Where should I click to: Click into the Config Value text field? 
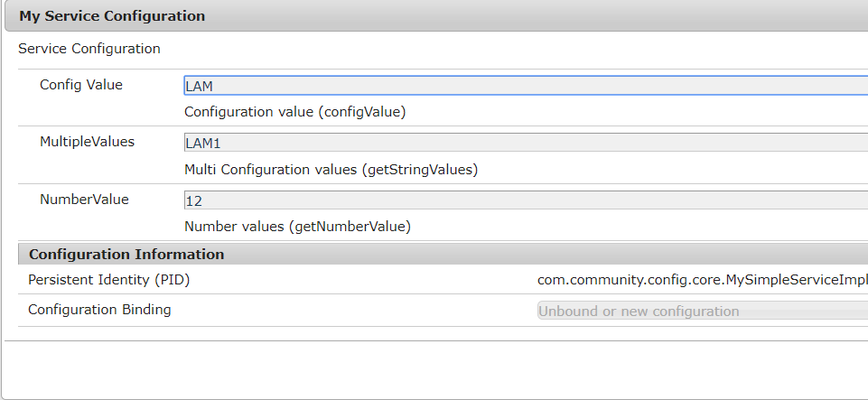(524, 86)
